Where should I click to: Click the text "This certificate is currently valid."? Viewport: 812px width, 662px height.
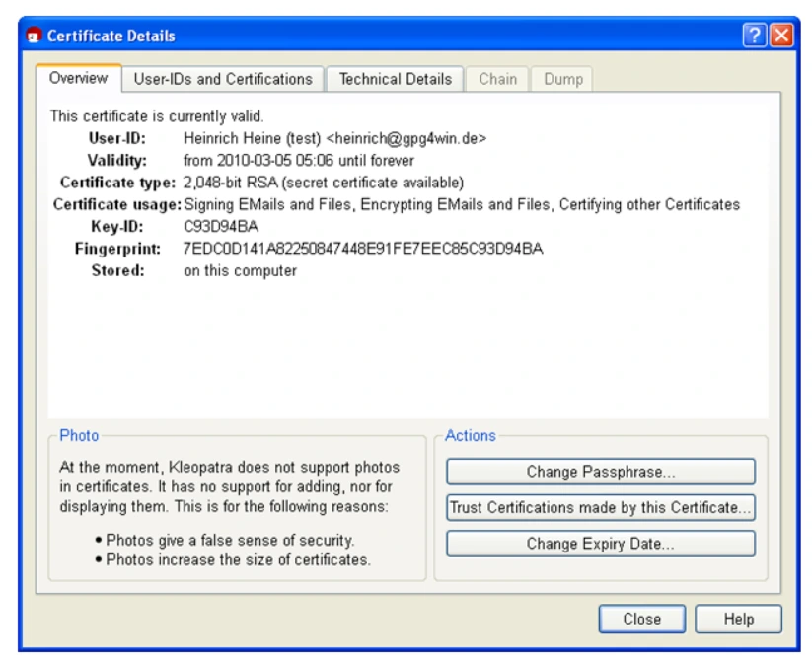(157, 116)
